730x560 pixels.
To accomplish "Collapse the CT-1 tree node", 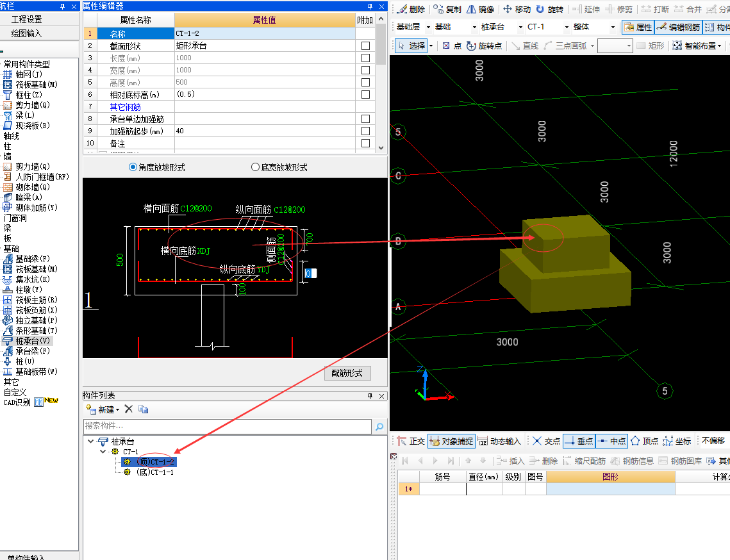I will [103, 451].
